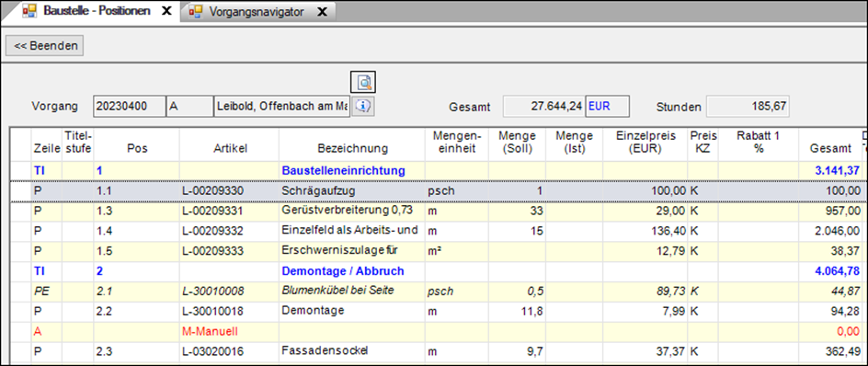Click the Leibold, Offenbach am Main field
The width and height of the screenshot is (868, 366).
pyautogui.click(x=281, y=107)
